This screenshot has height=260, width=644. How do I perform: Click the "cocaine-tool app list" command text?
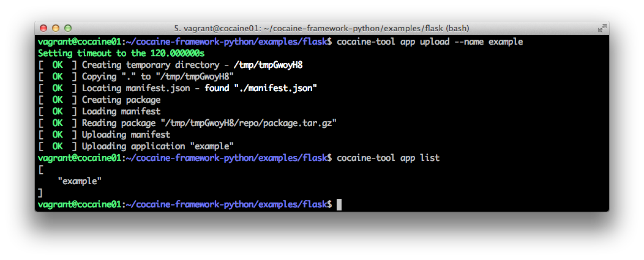[x=388, y=158]
